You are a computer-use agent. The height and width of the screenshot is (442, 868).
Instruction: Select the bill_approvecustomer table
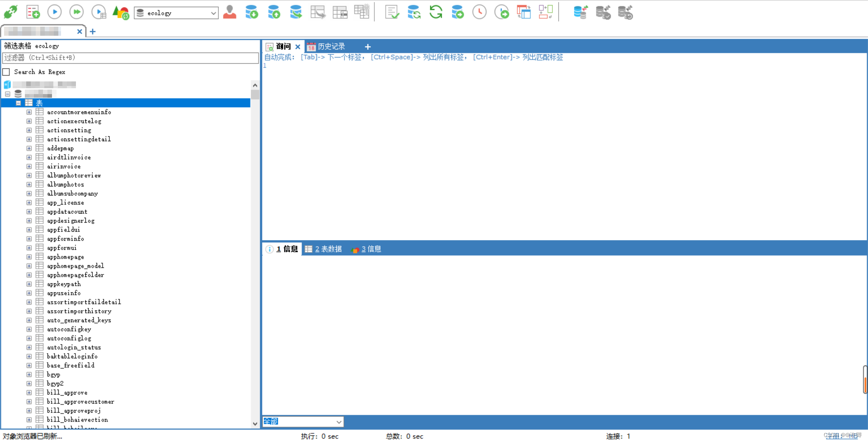point(80,402)
